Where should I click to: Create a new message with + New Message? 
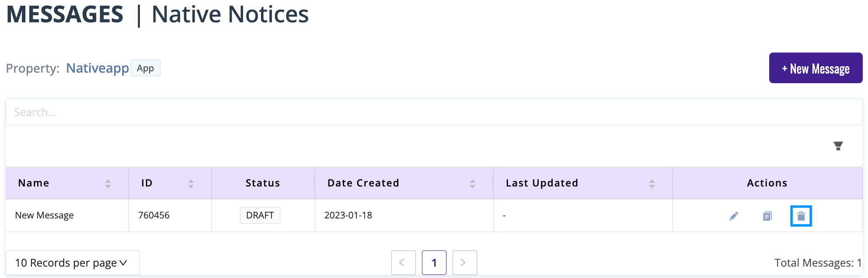click(x=815, y=68)
